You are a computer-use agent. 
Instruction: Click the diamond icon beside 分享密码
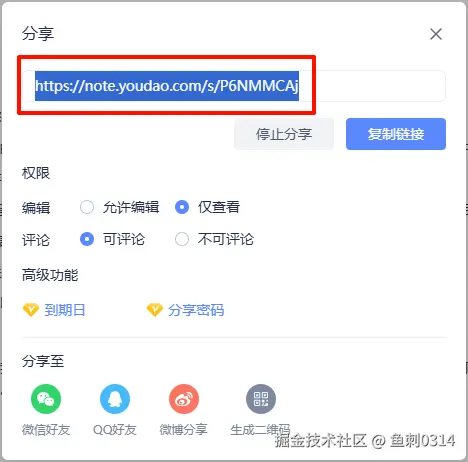click(155, 310)
